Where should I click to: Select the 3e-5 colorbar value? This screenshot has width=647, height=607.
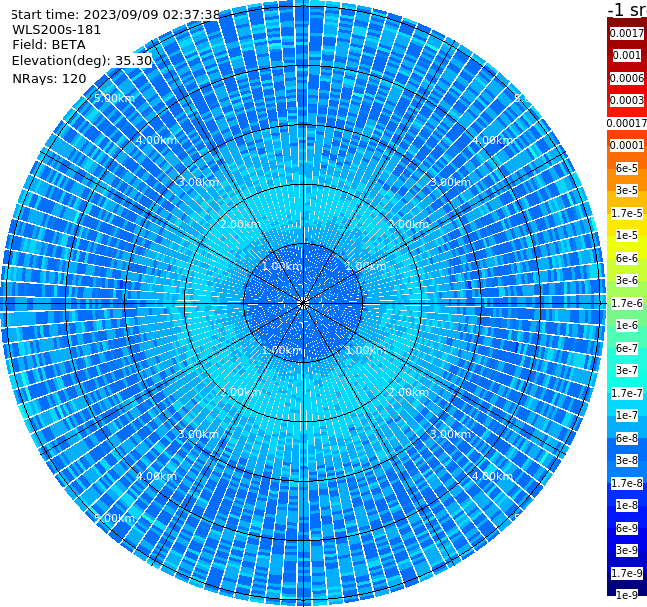tap(627, 190)
